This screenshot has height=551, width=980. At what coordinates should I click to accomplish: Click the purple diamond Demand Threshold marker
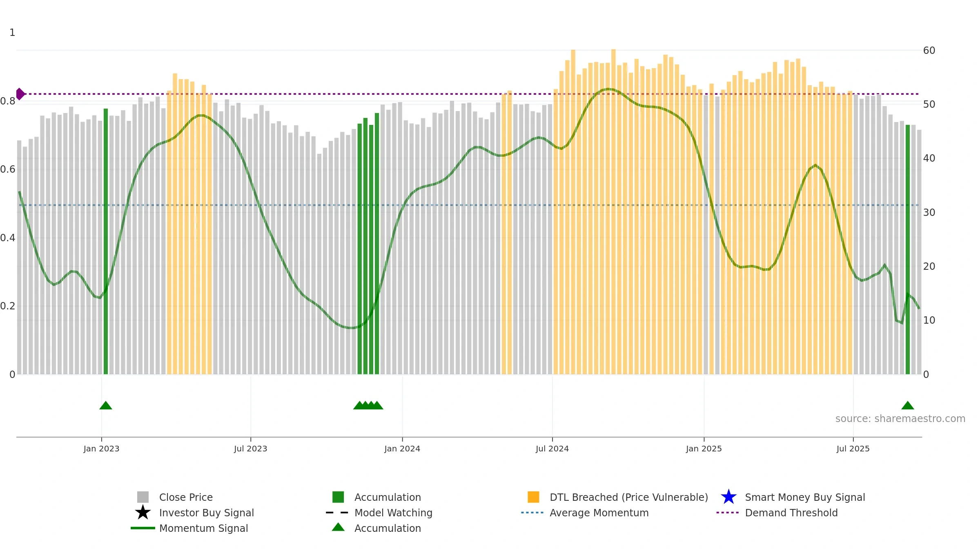20,94
